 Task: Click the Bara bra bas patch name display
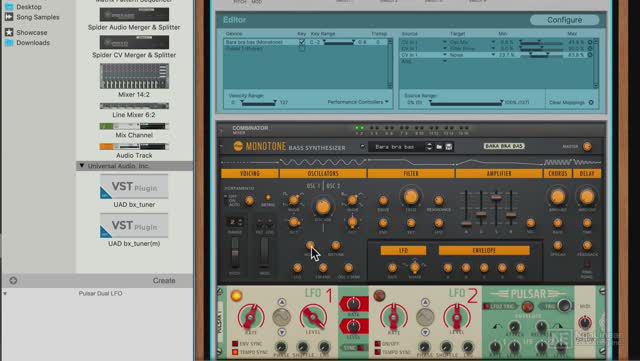pos(396,147)
